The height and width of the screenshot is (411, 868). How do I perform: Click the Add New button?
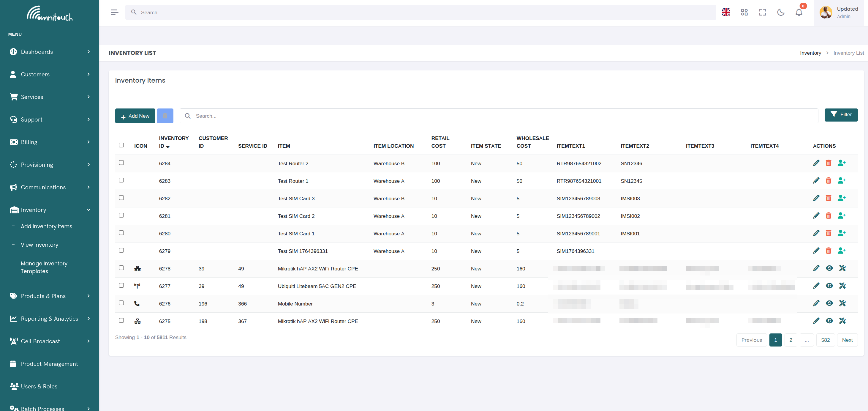[x=135, y=116]
